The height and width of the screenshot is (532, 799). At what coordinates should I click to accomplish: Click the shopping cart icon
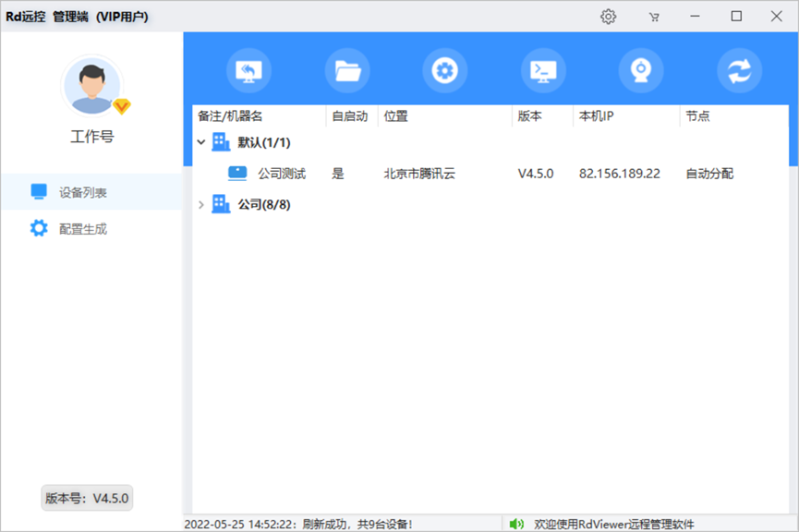tap(654, 18)
